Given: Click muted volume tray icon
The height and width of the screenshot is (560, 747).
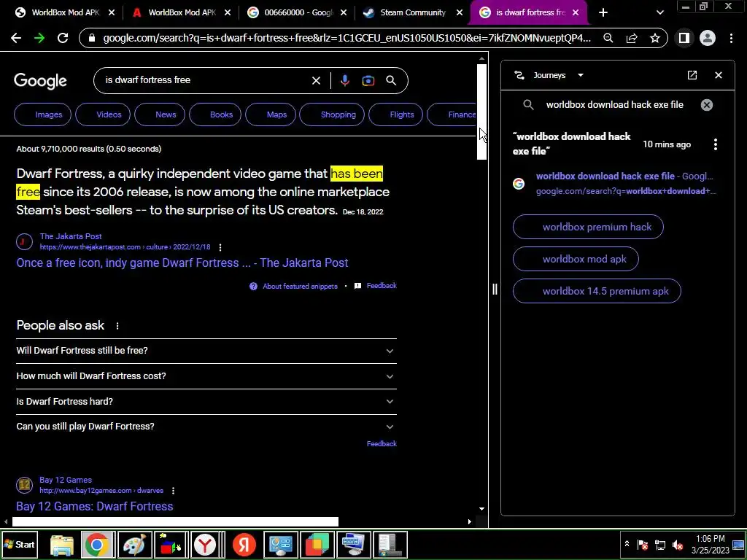Looking at the screenshot, I should (x=678, y=545).
